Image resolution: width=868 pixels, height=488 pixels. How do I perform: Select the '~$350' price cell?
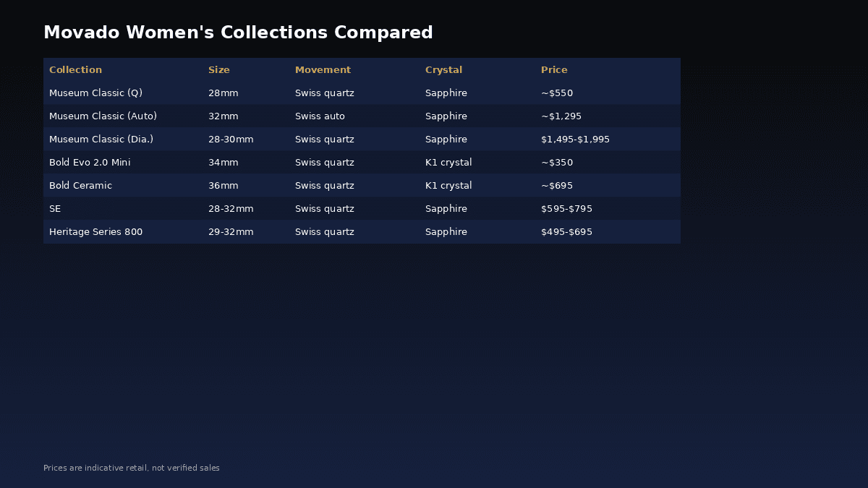point(557,163)
